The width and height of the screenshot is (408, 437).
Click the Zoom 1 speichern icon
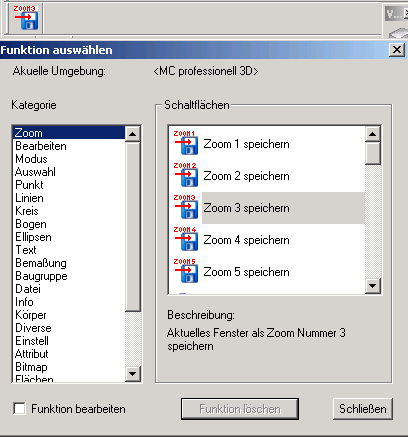[x=185, y=143]
